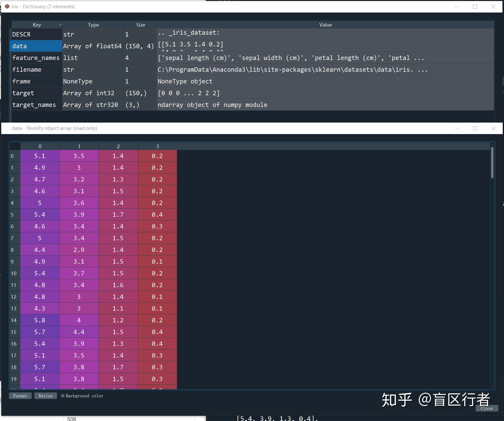Sort entries by the Size column header

pos(140,25)
